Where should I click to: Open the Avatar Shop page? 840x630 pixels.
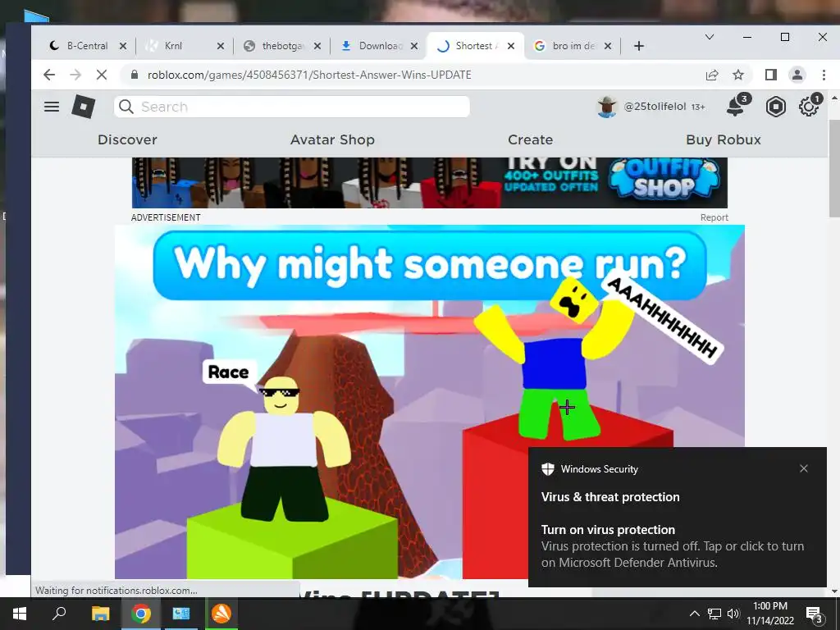[x=332, y=139]
